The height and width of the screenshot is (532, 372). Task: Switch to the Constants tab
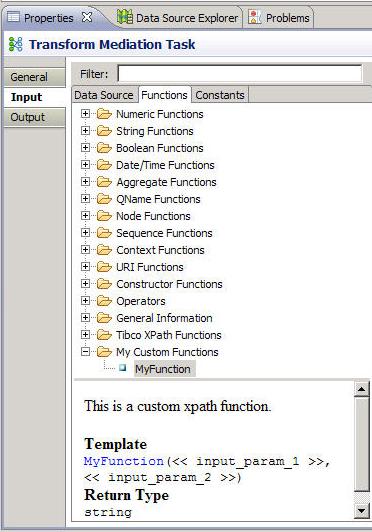click(220, 95)
